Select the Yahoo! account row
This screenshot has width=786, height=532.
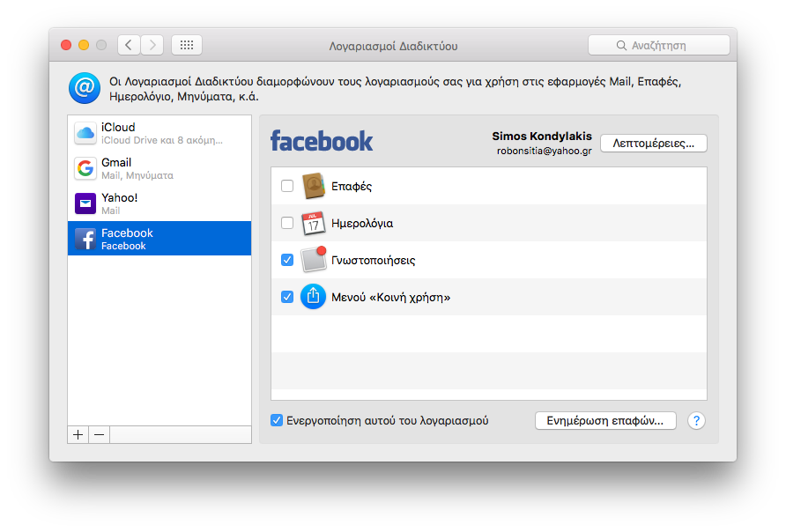(159, 203)
